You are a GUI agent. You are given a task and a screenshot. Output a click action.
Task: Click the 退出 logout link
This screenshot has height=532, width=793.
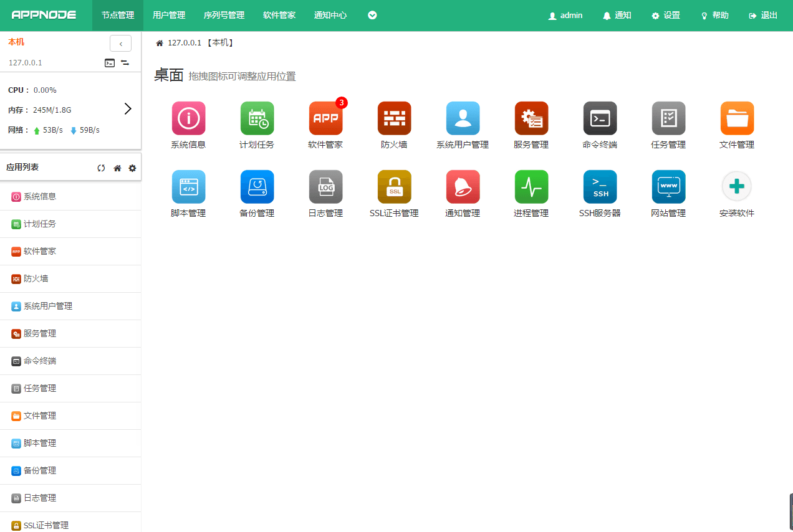coord(764,16)
